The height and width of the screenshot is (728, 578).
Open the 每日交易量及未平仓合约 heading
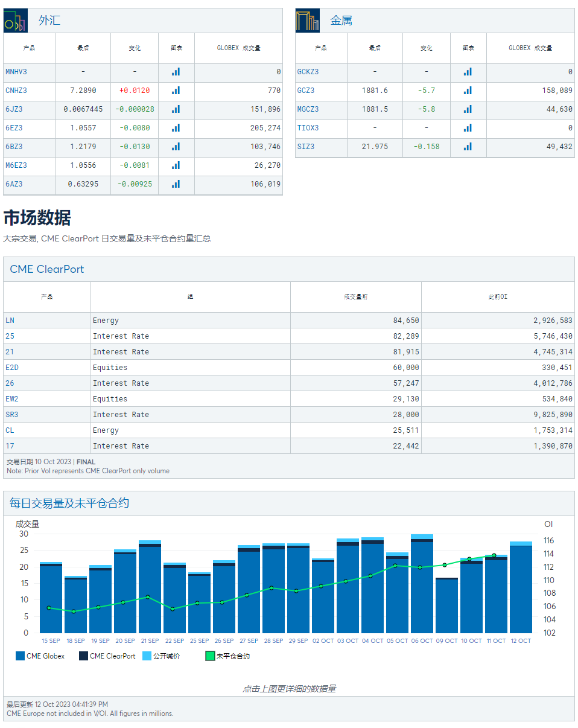click(x=69, y=503)
